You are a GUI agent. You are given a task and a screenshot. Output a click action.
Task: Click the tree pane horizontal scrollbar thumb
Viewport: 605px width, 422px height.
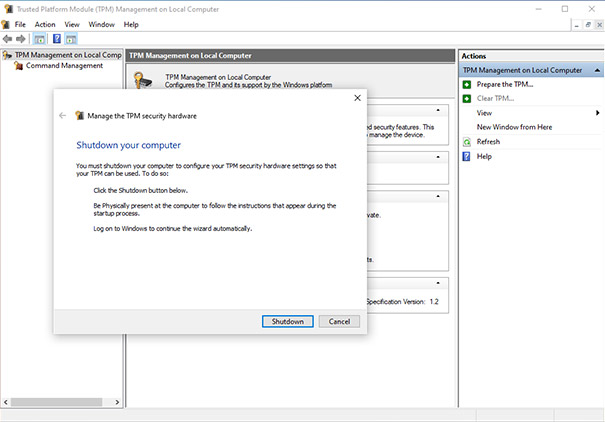point(57,402)
